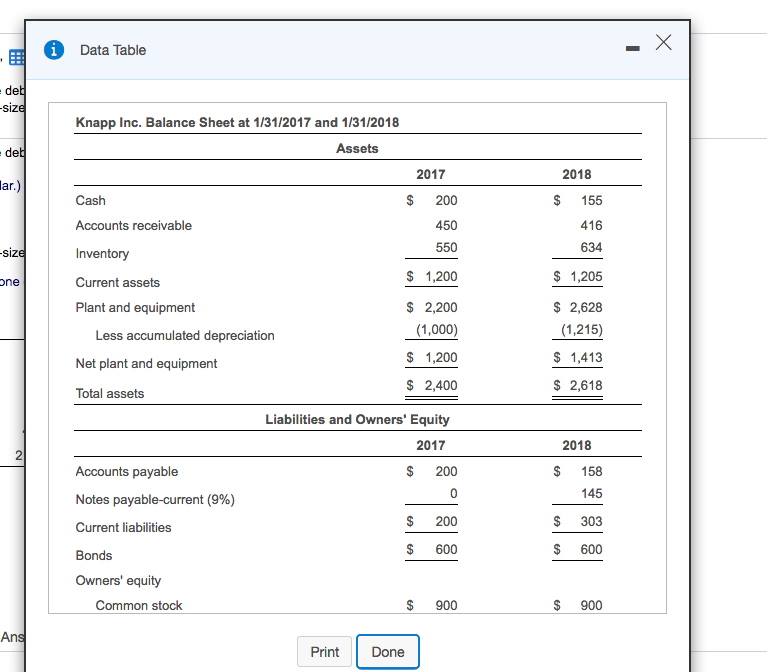Select the Net plant and equipment label
Image resolution: width=767 pixels, height=672 pixels.
coord(146,363)
